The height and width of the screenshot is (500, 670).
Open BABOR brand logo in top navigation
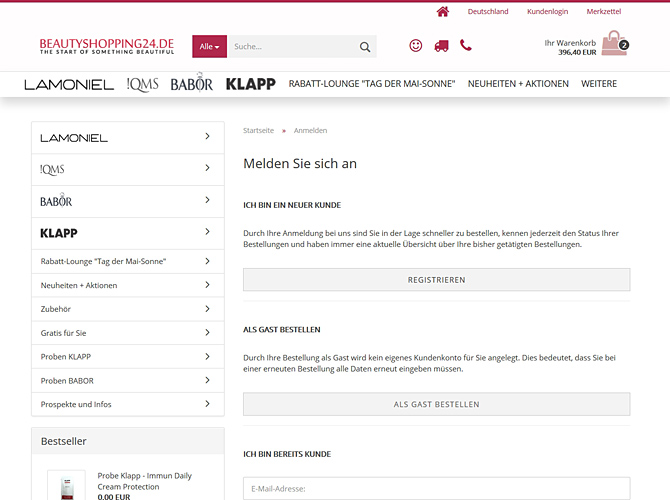click(x=191, y=83)
